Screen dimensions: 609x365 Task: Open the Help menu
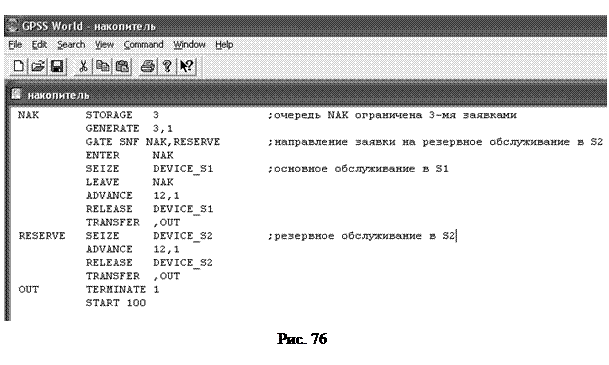point(224,45)
